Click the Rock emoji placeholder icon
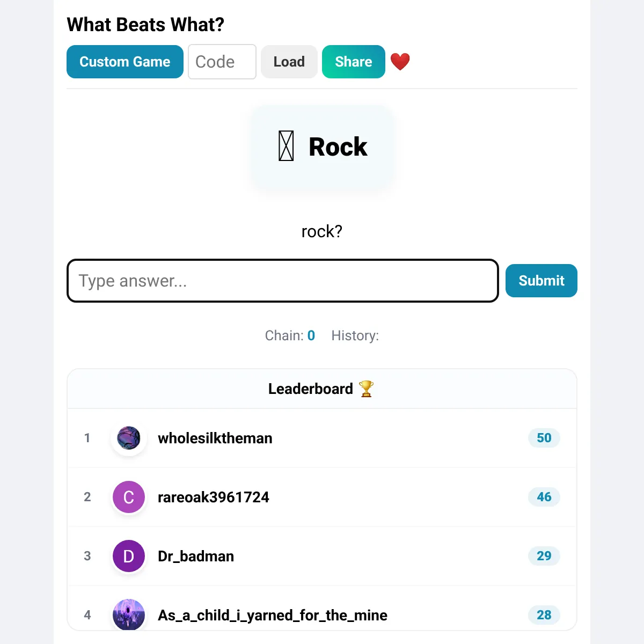 point(286,147)
